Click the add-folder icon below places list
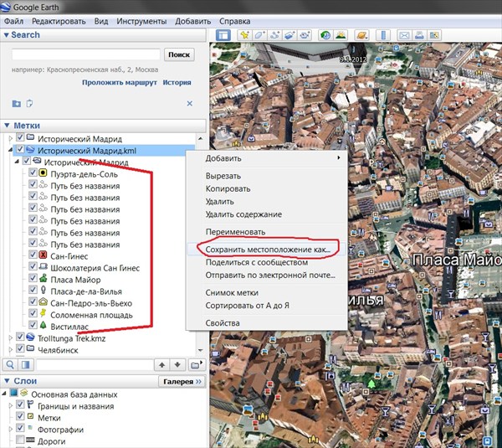This screenshot has width=502, height=448. [x=196, y=365]
